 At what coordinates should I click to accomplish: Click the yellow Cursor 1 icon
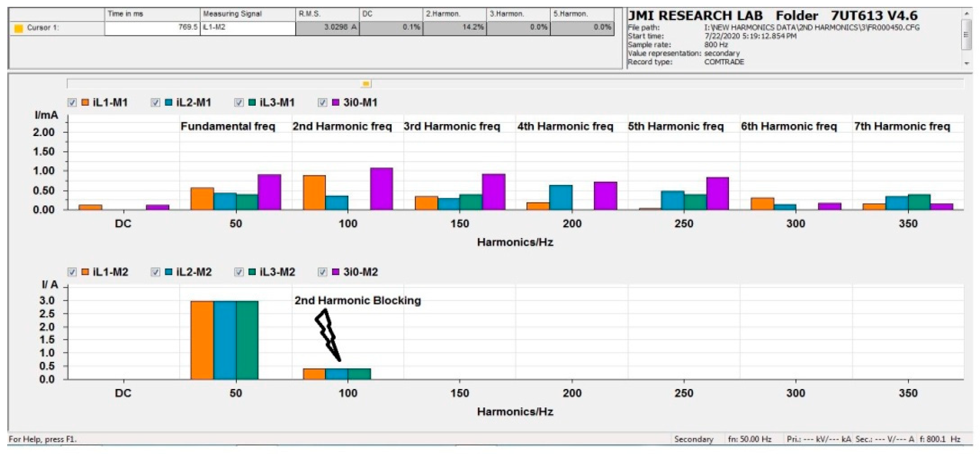point(18,29)
